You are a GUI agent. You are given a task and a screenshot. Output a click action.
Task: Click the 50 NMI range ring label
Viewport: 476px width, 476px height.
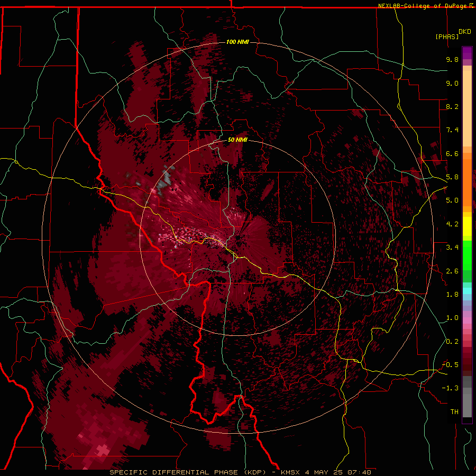point(237,140)
